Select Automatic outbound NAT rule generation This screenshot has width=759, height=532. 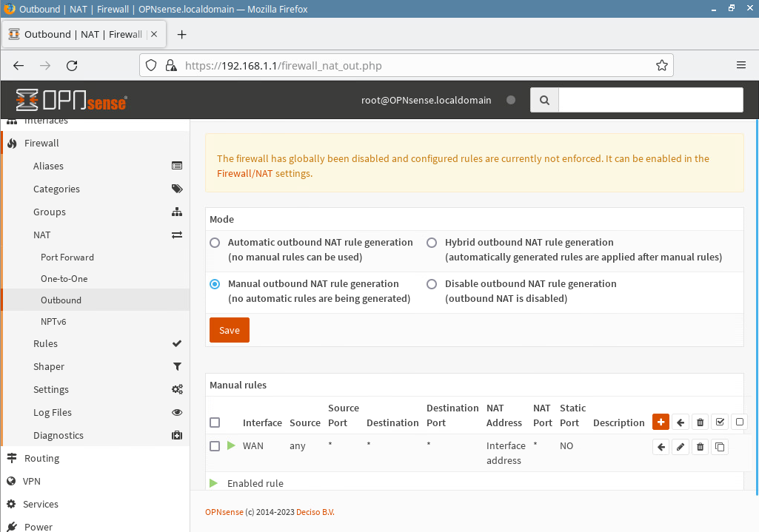(215, 242)
